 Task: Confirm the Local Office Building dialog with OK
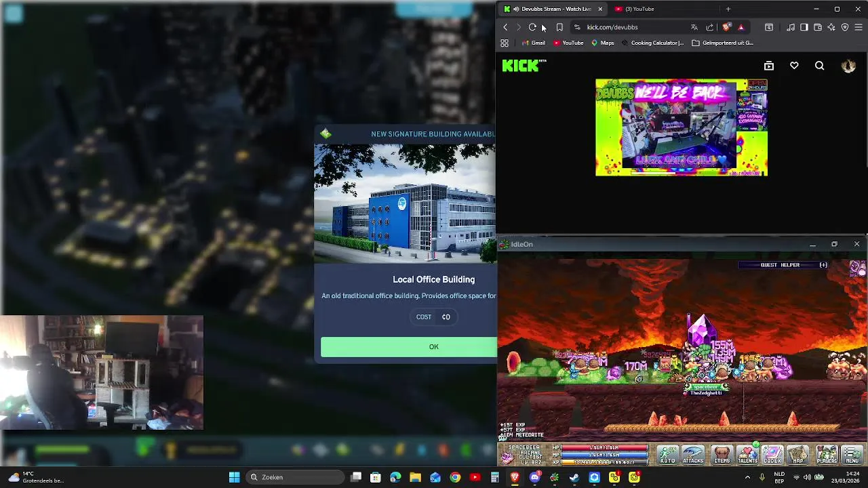[x=409, y=347]
